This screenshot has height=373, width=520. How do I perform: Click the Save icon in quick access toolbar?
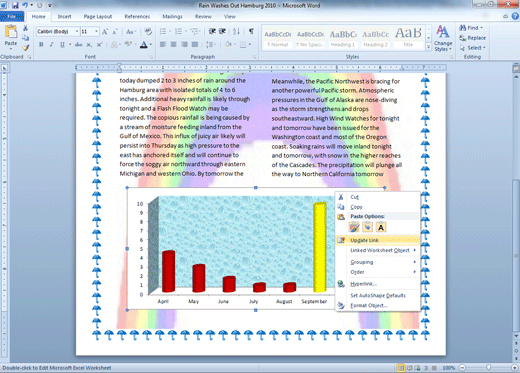(x=15, y=5)
